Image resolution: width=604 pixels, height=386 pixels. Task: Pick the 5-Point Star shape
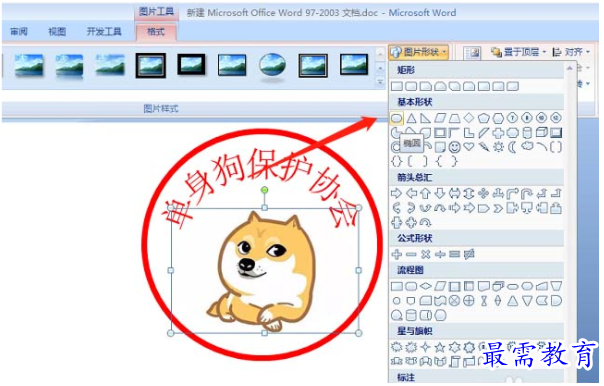point(440,347)
